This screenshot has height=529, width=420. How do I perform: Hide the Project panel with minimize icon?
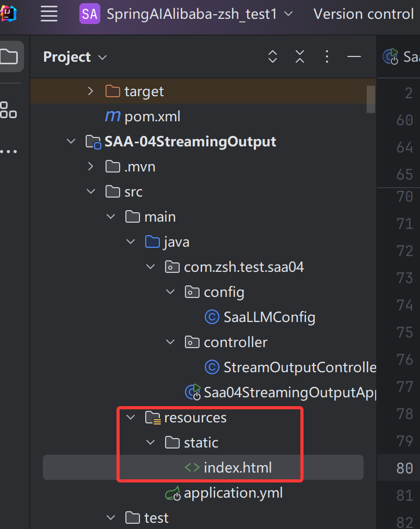coord(354,56)
